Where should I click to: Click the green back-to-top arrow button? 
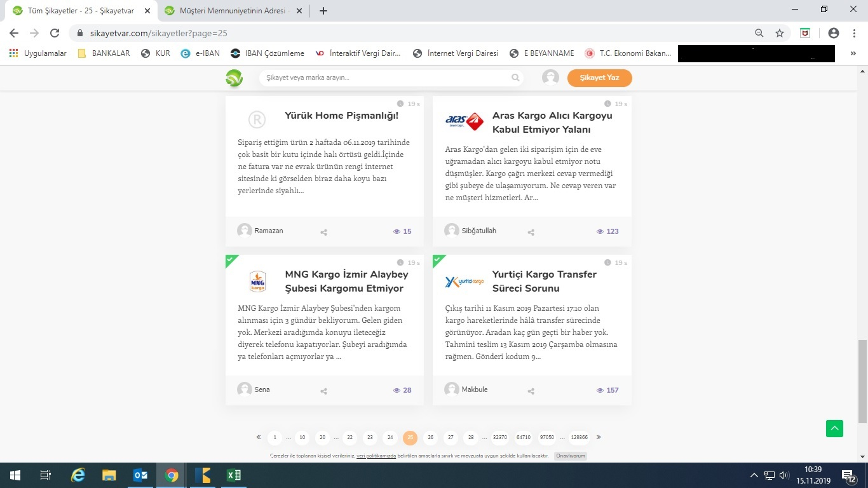coord(834,428)
